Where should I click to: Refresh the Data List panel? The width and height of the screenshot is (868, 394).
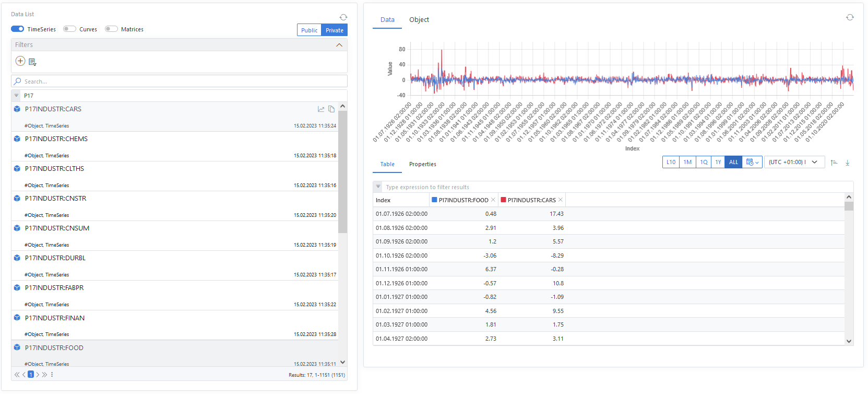pos(343,17)
